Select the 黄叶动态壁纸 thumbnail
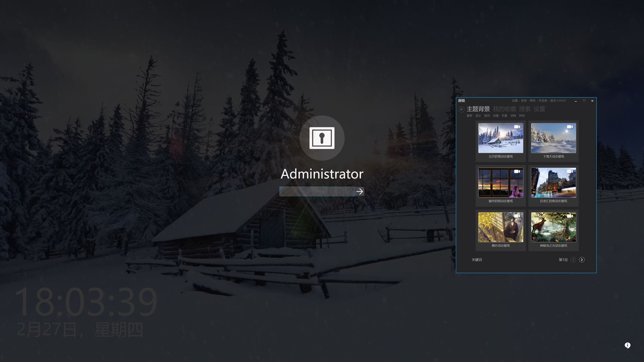 pos(500,226)
